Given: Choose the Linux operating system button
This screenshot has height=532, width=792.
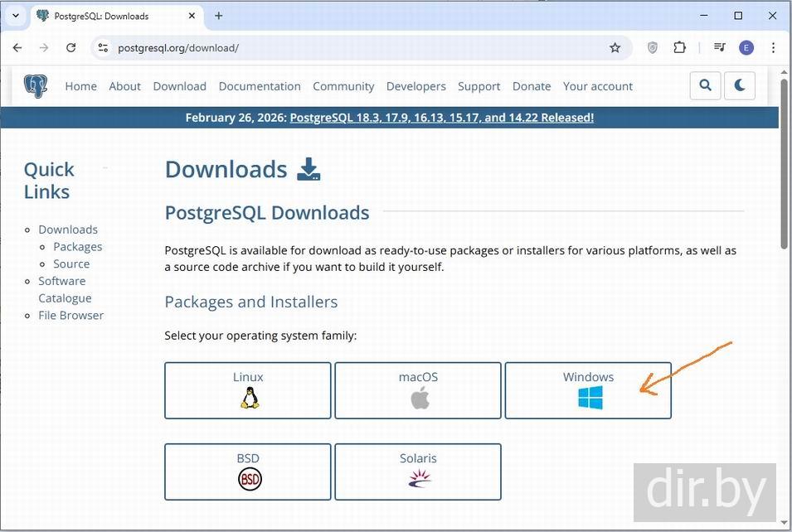Looking at the screenshot, I should pyautogui.click(x=247, y=390).
